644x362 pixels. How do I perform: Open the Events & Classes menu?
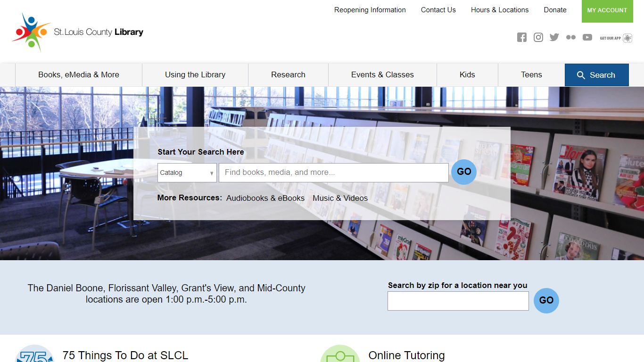tap(382, 74)
